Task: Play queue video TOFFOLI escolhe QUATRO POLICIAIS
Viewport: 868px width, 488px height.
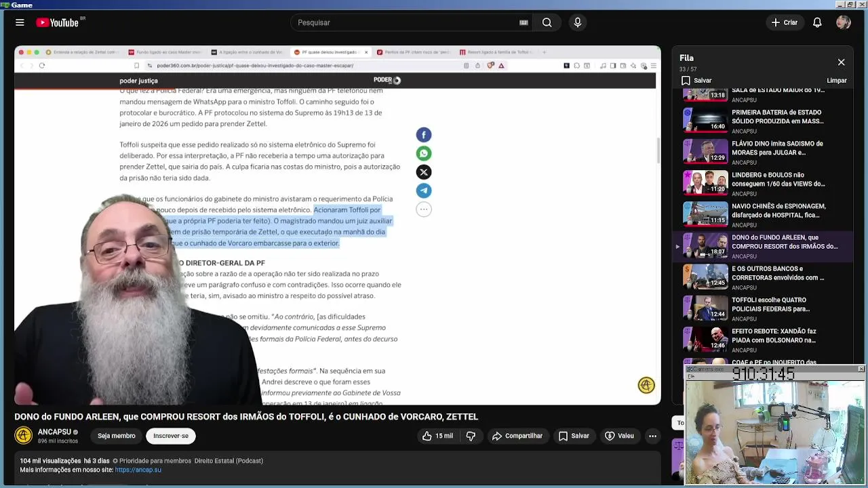Action: point(763,308)
